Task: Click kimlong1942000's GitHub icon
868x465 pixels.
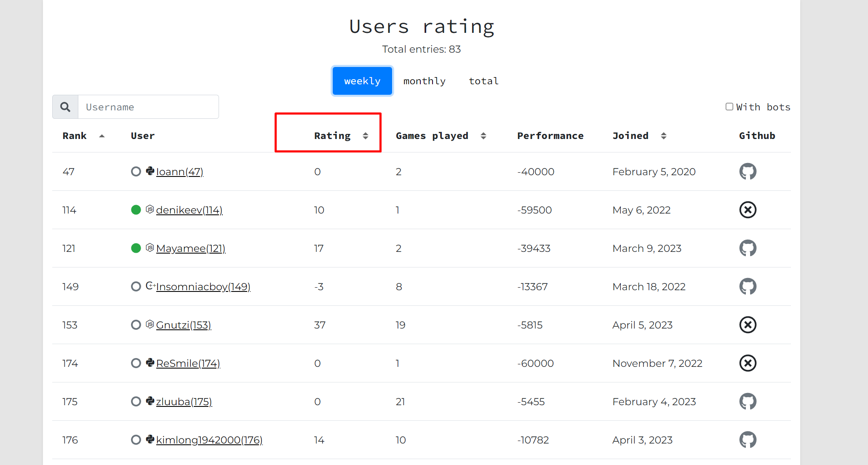Action: tap(748, 440)
